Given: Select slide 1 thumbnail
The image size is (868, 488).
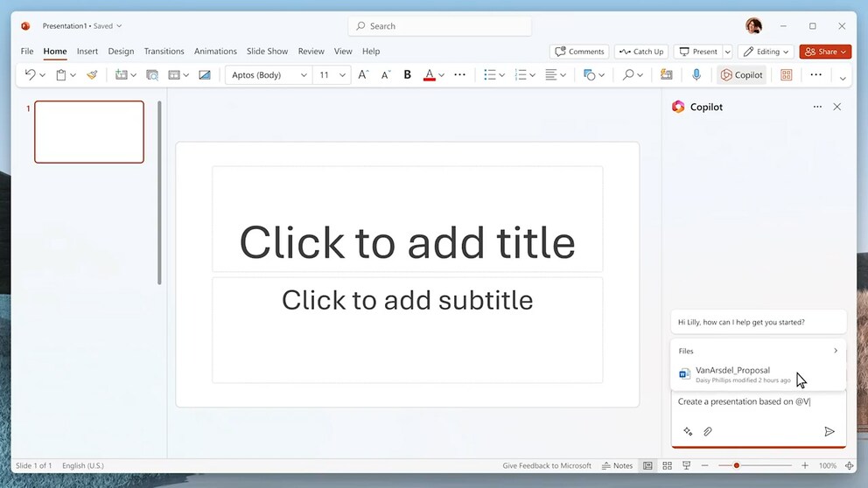Looking at the screenshot, I should pyautogui.click(x=89, y=132).
